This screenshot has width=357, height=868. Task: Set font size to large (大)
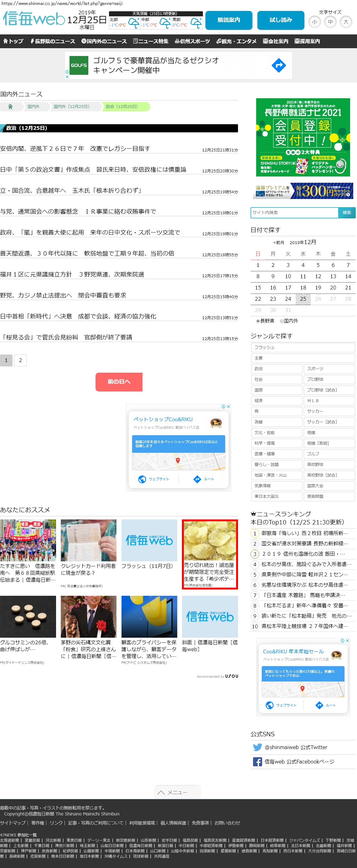[345, 22]
